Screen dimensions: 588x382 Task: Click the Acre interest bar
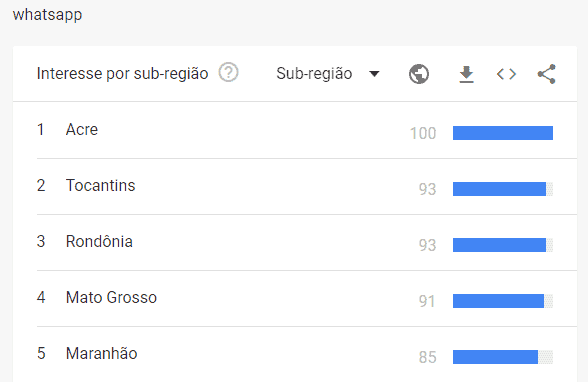click(x=502, y=133)
